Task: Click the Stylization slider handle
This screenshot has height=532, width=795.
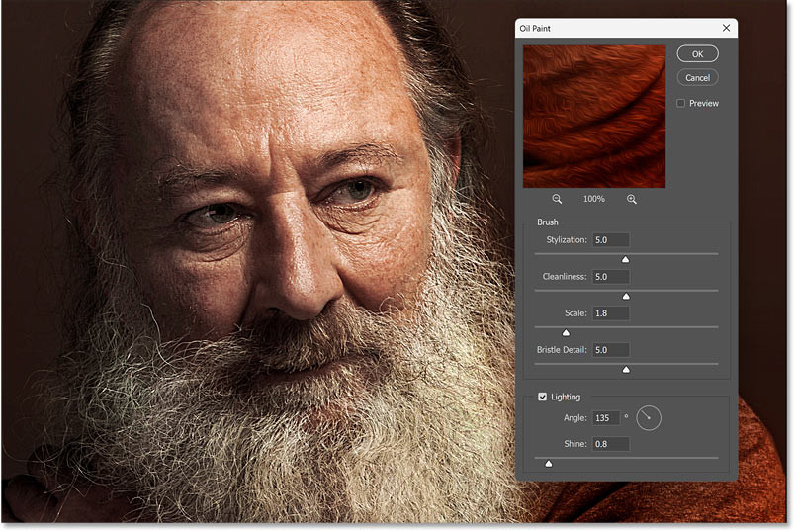Action: click(625, 259)
